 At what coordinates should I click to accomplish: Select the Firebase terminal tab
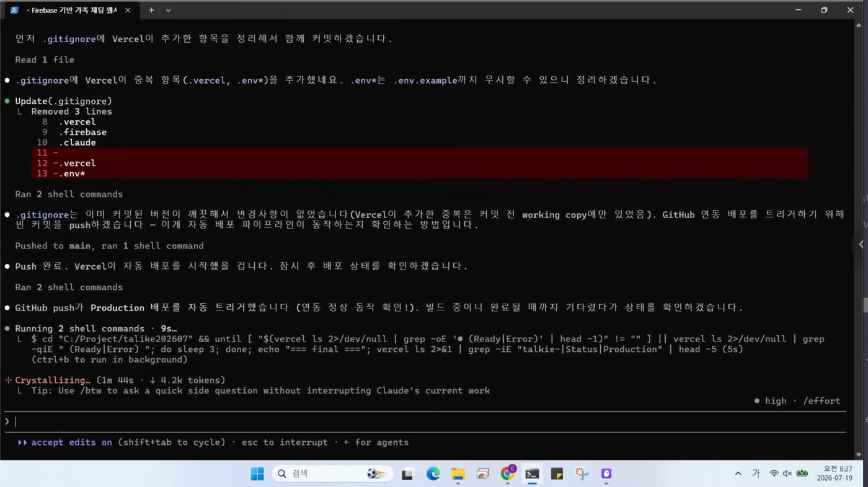[x=71, y=10]
